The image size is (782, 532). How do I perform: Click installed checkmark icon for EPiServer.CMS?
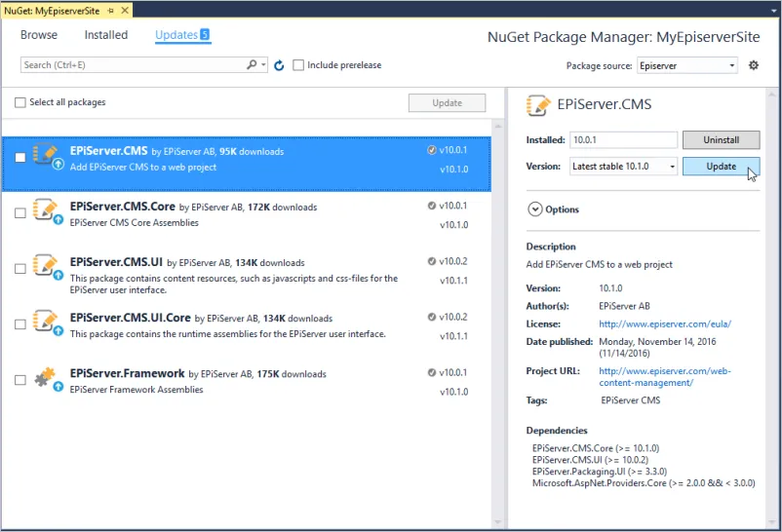point(432,150)
